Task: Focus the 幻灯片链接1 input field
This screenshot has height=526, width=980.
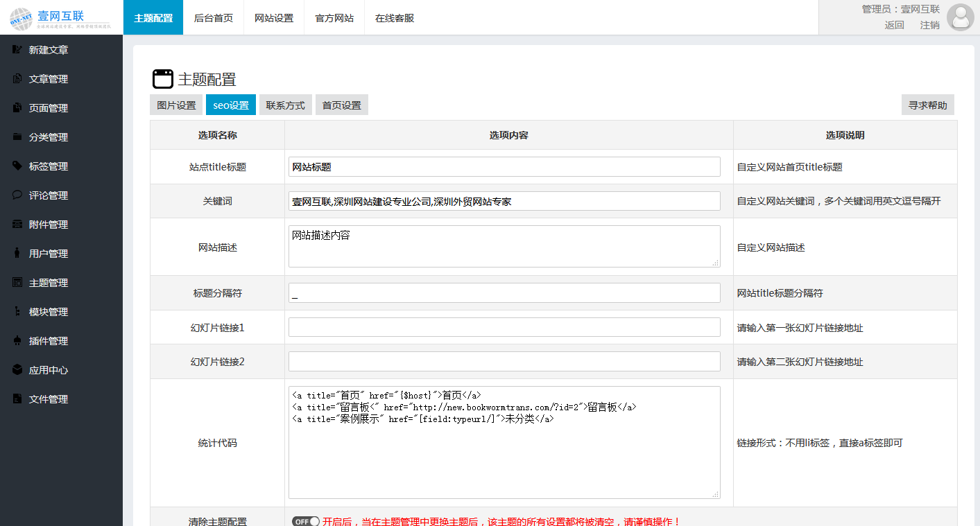Action: tap(504, 327)
